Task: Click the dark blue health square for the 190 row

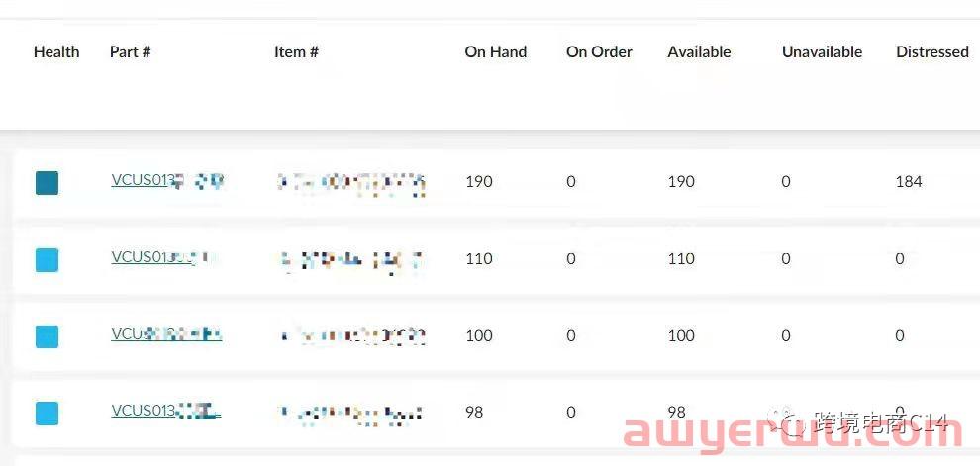Action: pos(47,183)
